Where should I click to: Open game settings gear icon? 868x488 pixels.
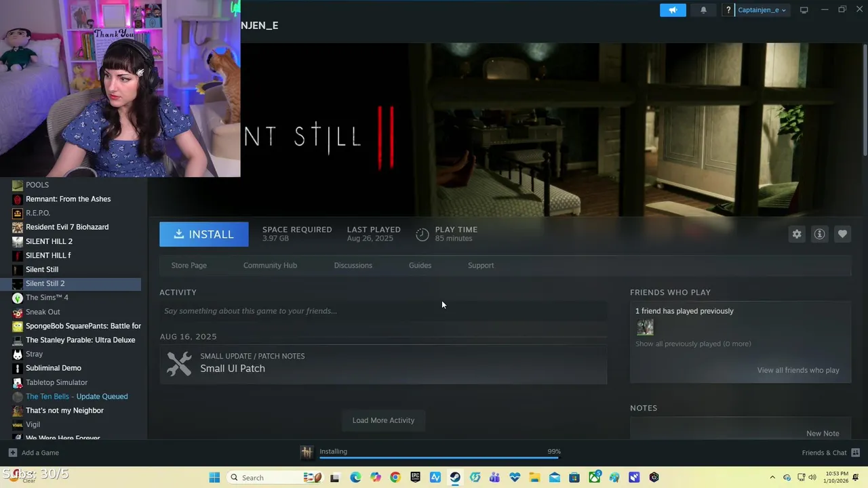click(x=797, y=234)
